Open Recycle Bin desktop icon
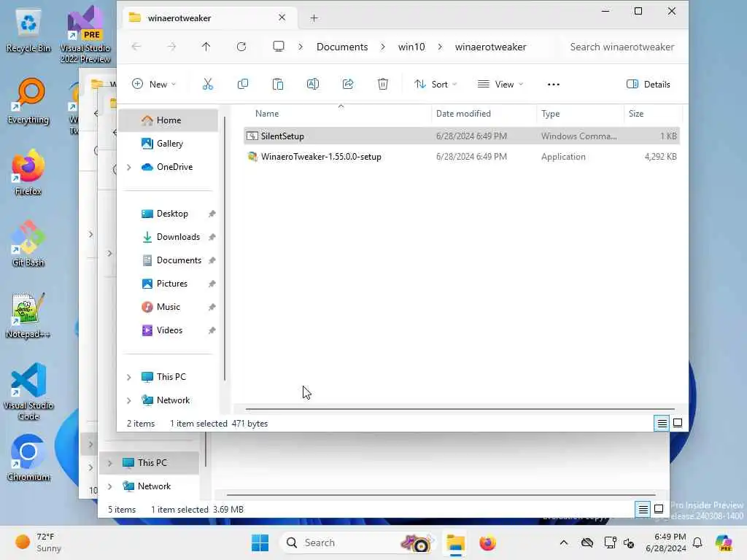The image size is (747, 560). (x=28, y=31)
